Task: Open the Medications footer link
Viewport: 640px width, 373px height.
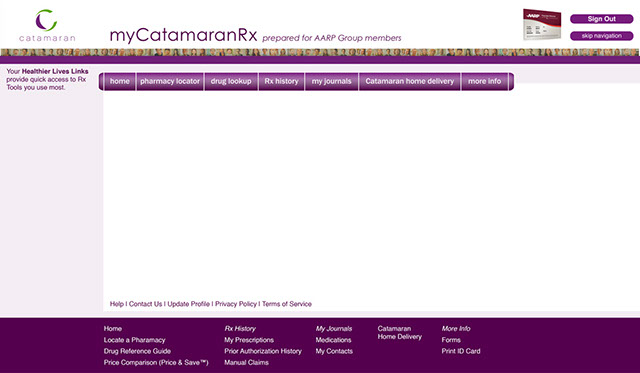Action: tap(333, 340)
